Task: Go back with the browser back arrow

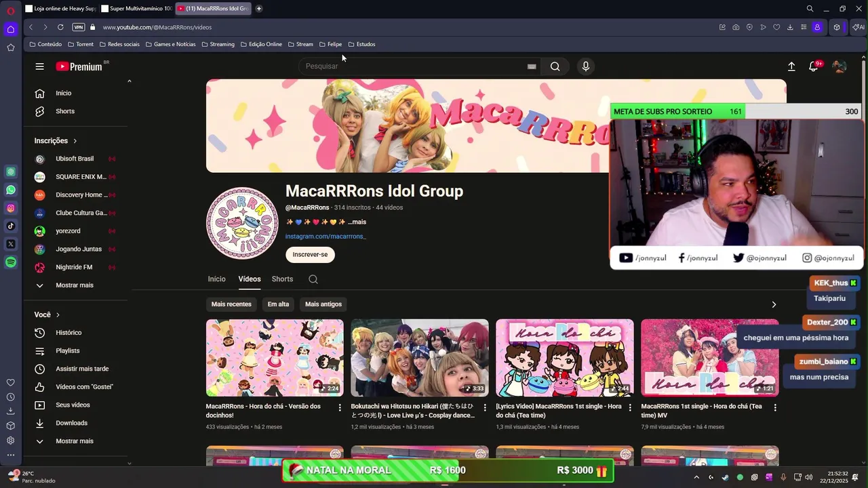Action: tap(31, 27)
